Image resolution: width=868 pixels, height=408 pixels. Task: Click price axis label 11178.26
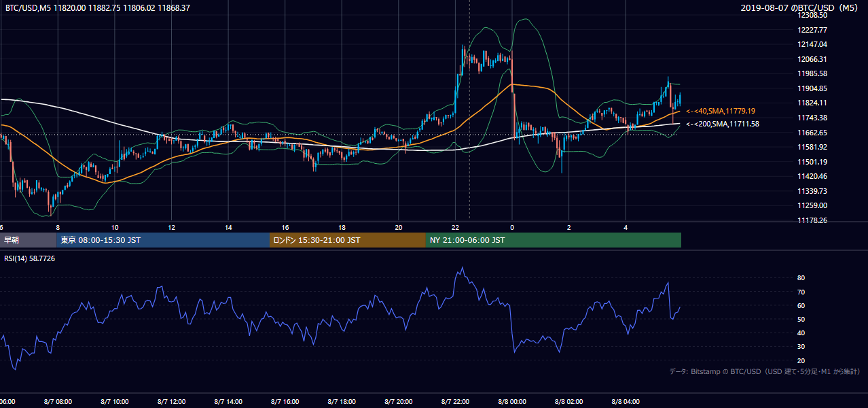click(812, 220)
